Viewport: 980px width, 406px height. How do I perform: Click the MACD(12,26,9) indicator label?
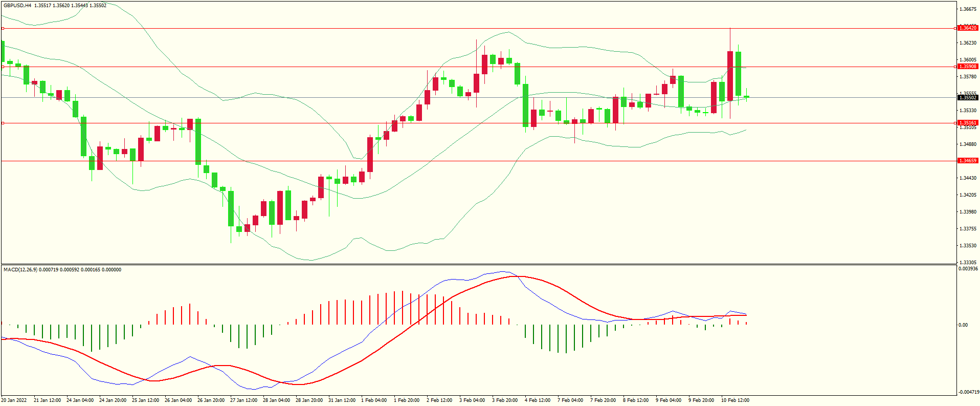[x=20, y=270]
